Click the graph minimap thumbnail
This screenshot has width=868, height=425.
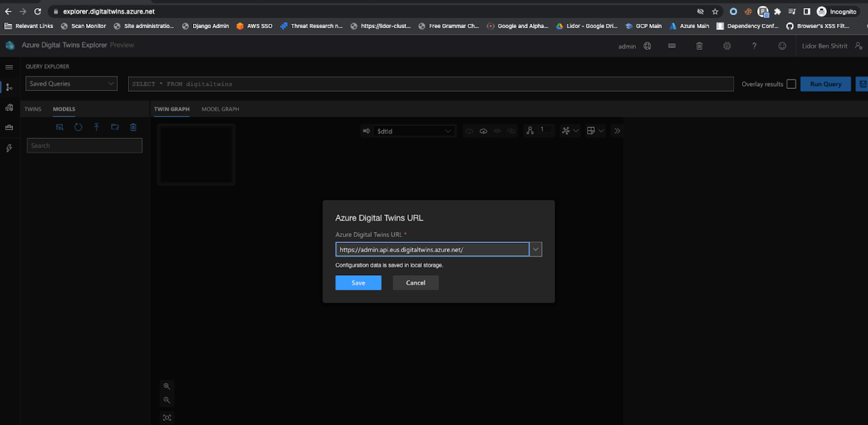click(x=197, y=154)
